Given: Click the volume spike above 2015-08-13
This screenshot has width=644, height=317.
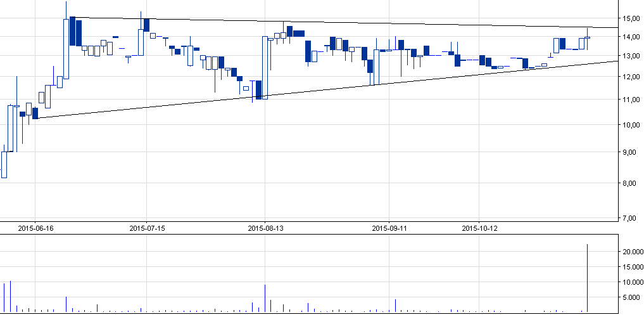Looking at the screenshot, I should click(265, 298).
